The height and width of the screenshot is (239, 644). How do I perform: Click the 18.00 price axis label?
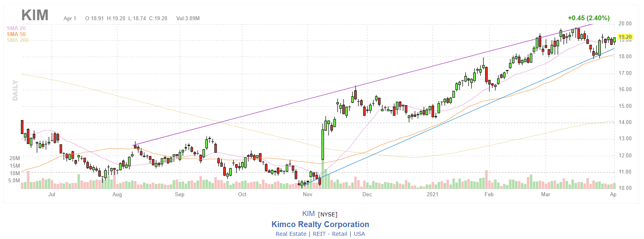[x=625, y=57]
